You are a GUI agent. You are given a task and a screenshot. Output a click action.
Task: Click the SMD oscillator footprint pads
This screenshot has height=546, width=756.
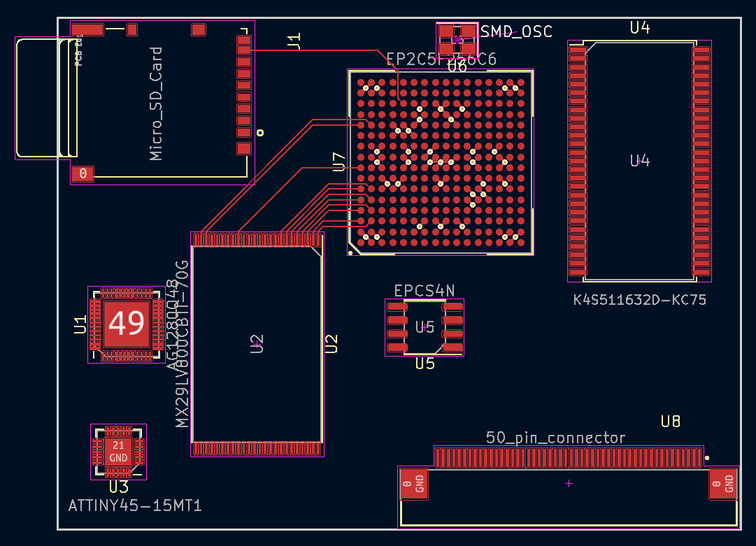click(x=457, y=40)
